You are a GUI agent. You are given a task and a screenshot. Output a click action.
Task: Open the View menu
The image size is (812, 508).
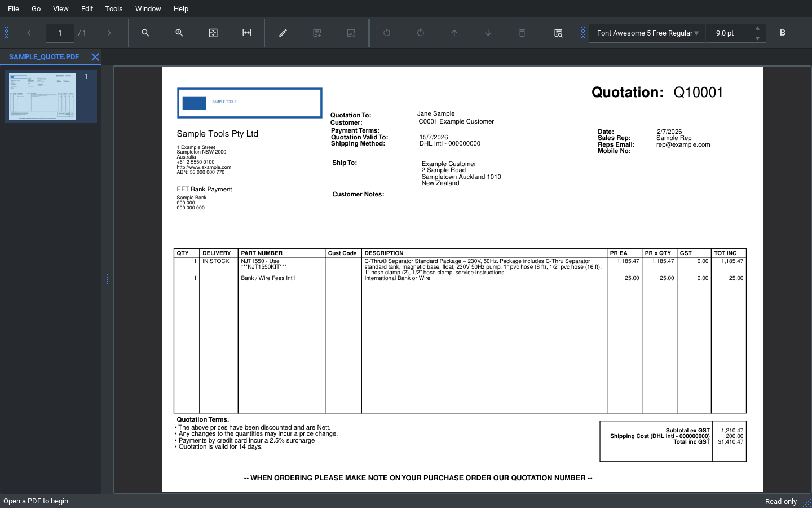[60, 8]
